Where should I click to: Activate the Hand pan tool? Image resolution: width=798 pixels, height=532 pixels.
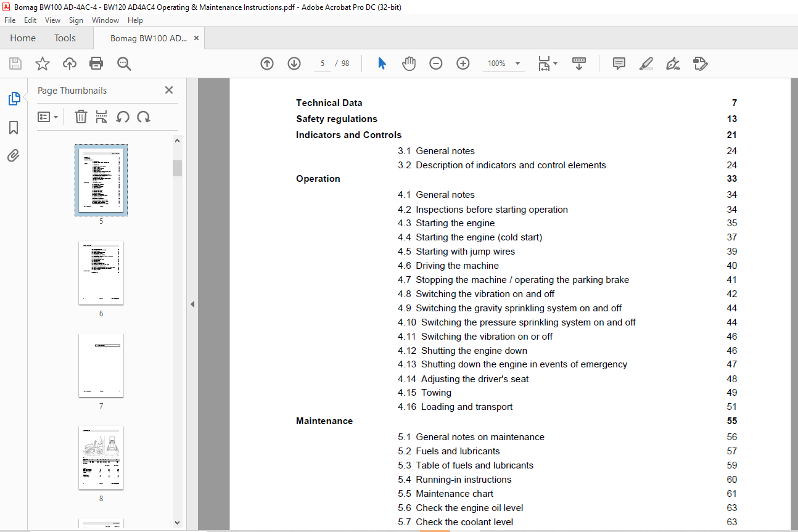pos(409,63)
